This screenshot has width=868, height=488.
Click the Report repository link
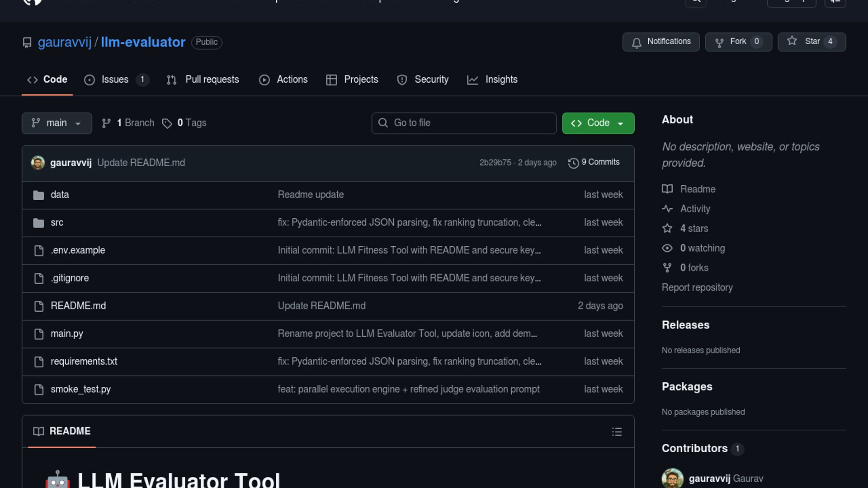tap(697, 287)
